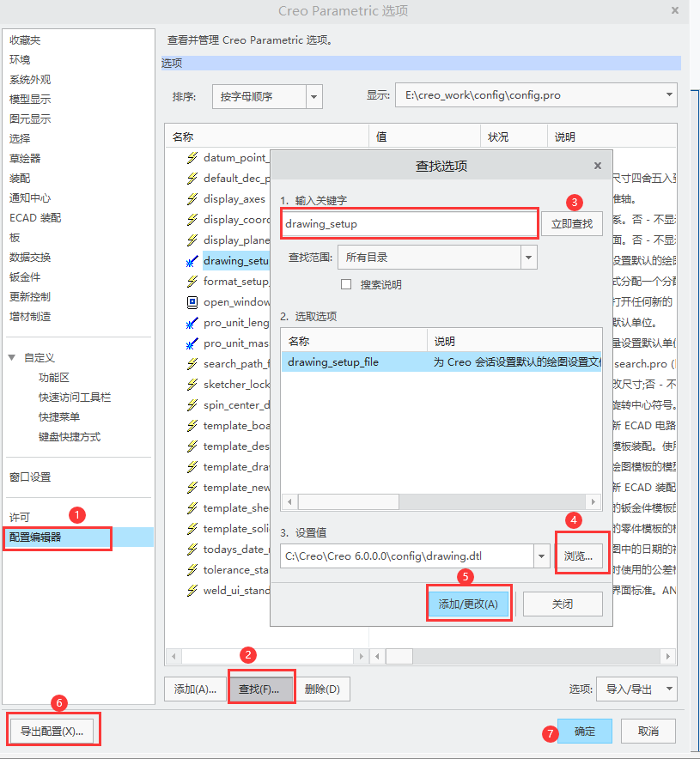Click the 添加/更改(A) button
700x759 pixels.
coord(469,604)
